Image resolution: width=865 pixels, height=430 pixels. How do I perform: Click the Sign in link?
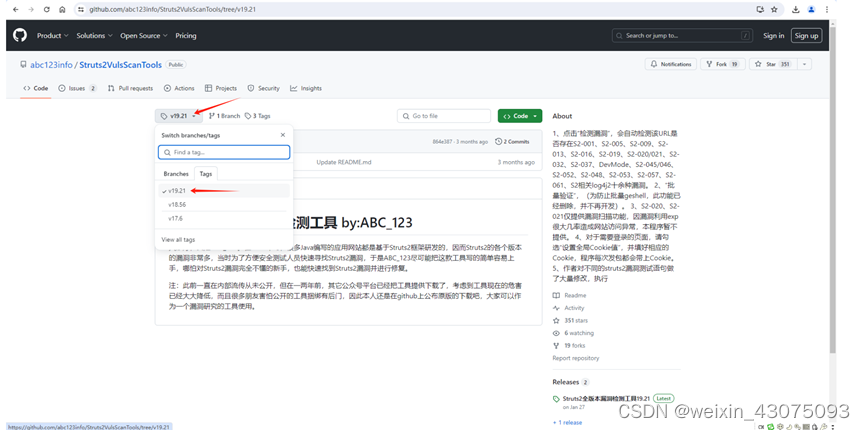773,35
